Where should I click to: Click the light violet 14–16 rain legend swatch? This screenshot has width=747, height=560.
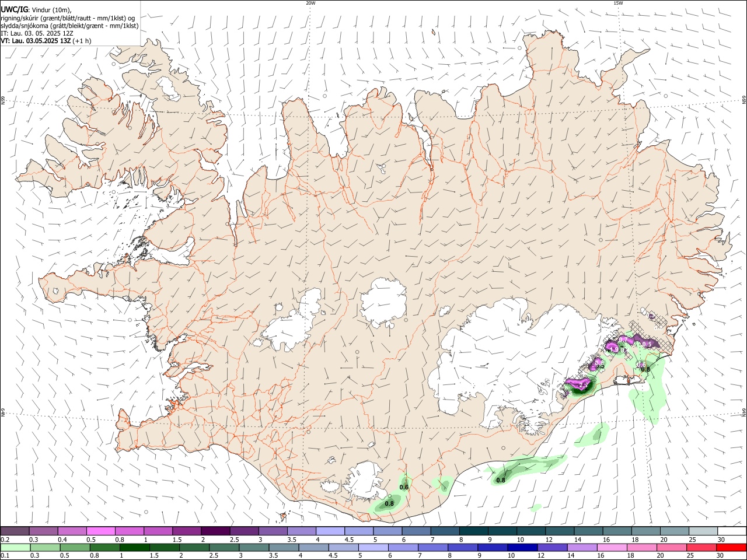(582, 547)
